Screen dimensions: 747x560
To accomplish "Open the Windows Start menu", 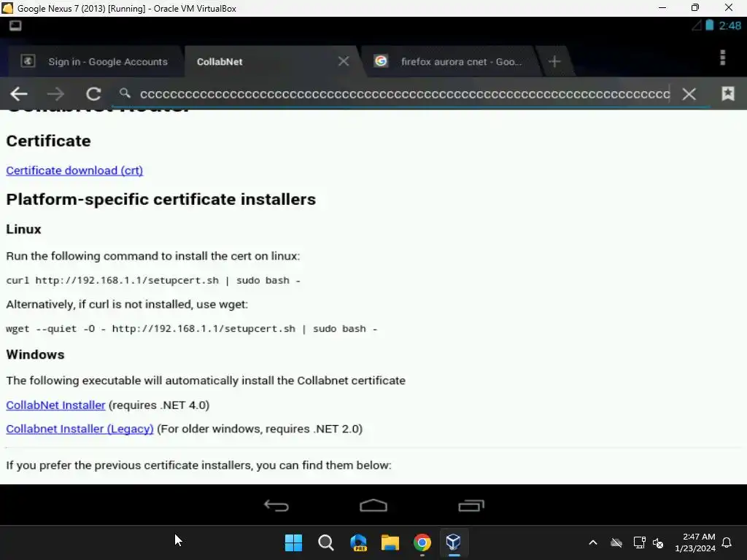I will point(293,542).
